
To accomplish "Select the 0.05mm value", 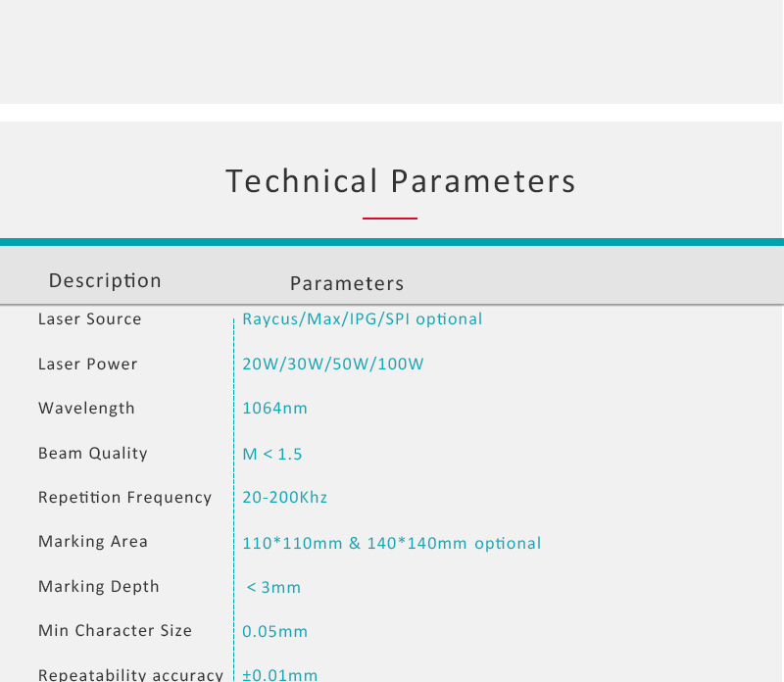I will point(275,631).
